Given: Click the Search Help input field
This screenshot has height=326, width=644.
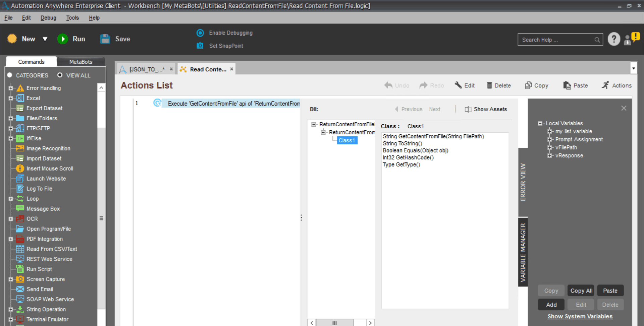Looking at the screenshot, I should tap(557, 40).
